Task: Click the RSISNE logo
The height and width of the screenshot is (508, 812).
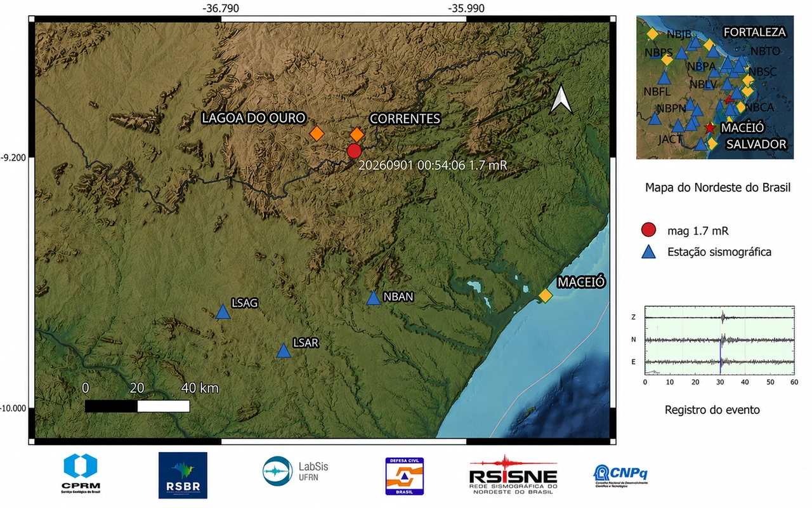Action: (513, 476)
